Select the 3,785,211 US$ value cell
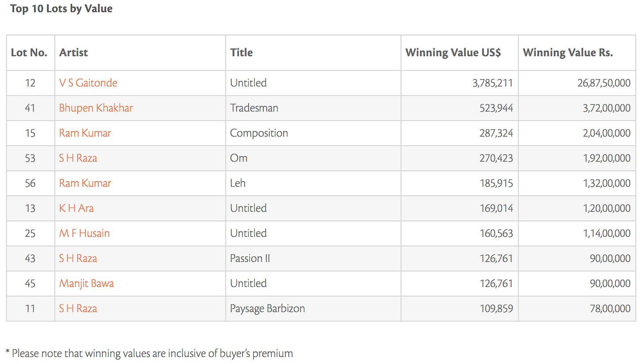Viewport: 644px width, 364px height. click(x=460, y=83)
